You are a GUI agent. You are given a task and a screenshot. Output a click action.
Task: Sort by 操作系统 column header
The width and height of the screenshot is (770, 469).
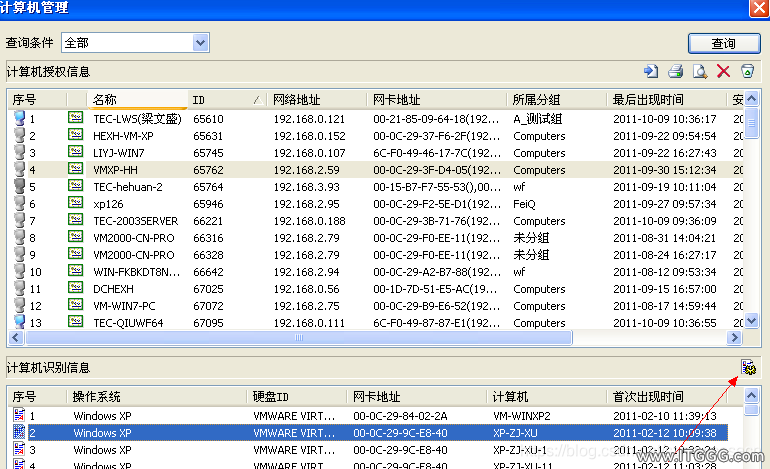pos(157,396)
